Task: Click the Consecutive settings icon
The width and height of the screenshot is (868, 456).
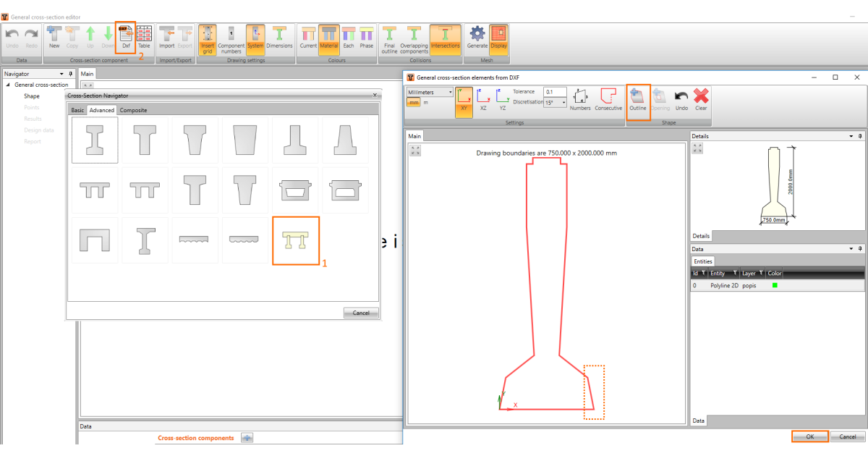Action: [608, 98]
